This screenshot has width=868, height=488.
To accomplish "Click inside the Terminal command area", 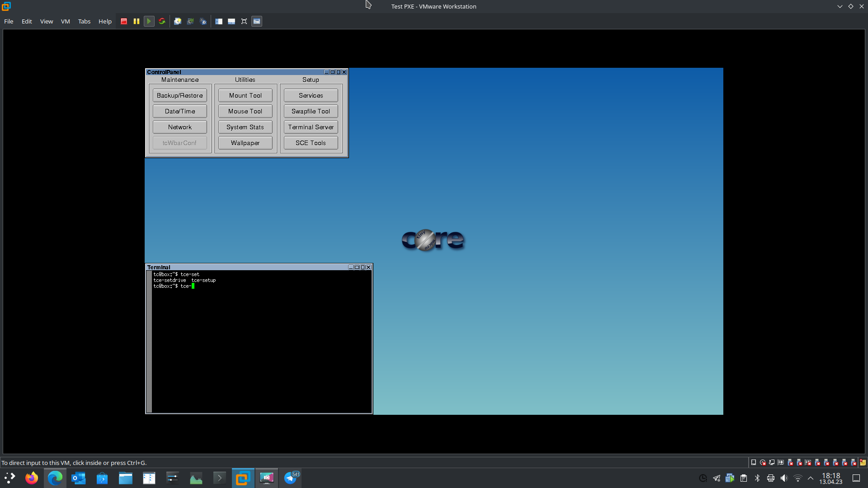I will coord(261,343).
